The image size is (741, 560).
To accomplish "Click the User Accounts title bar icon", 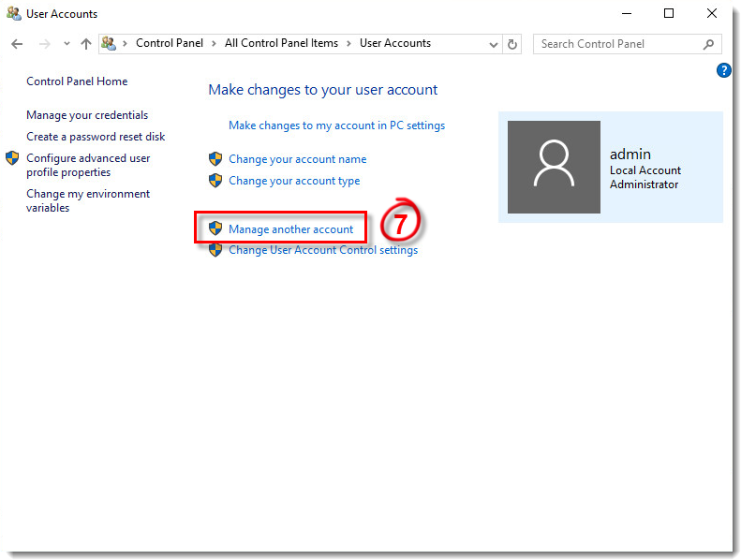I will point(14,14).
